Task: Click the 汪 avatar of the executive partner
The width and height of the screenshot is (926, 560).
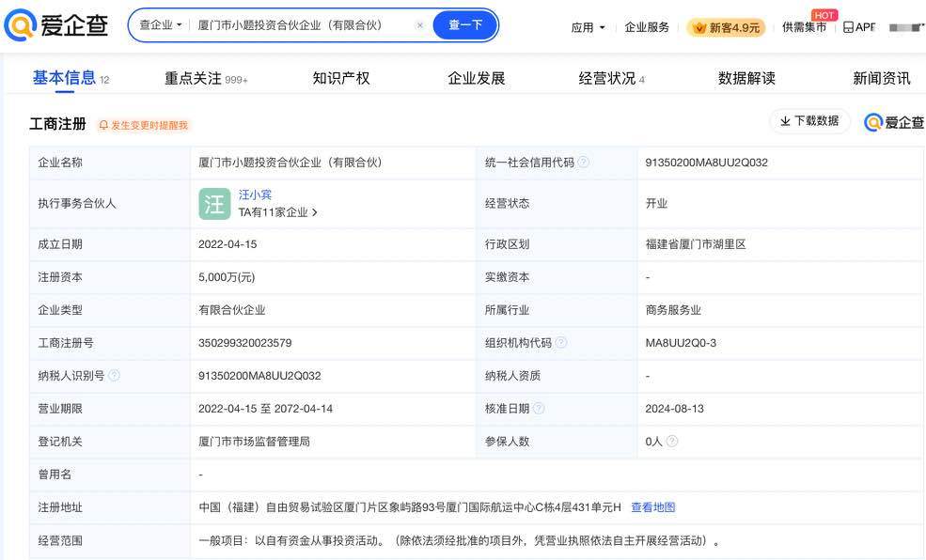Action: [214, 204]
